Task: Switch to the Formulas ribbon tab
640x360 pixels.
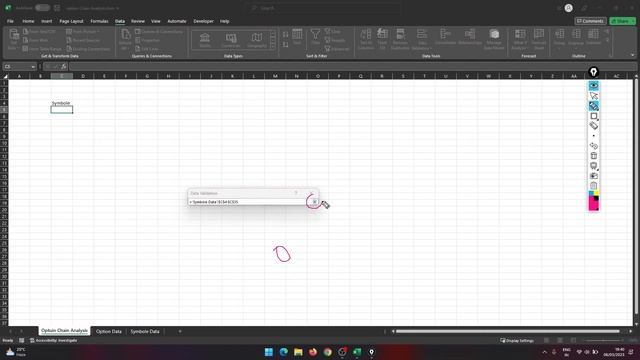Action: point(99,21)
